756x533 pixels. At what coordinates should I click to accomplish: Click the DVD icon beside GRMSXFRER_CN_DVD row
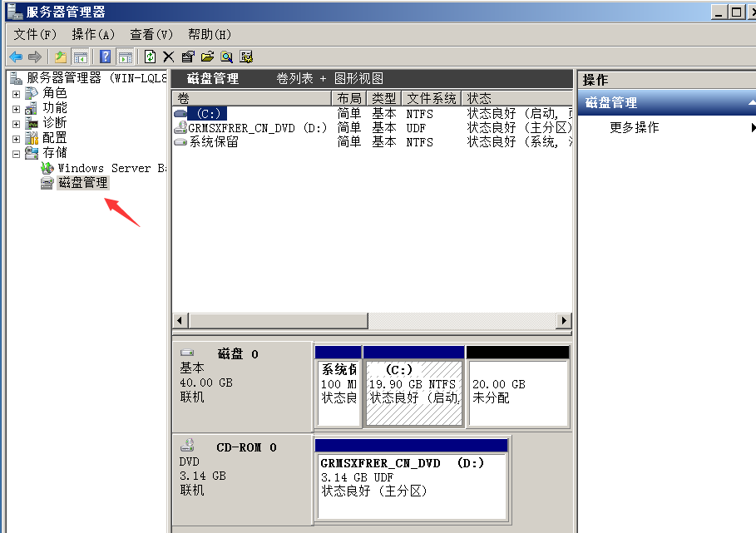(180, 127)
